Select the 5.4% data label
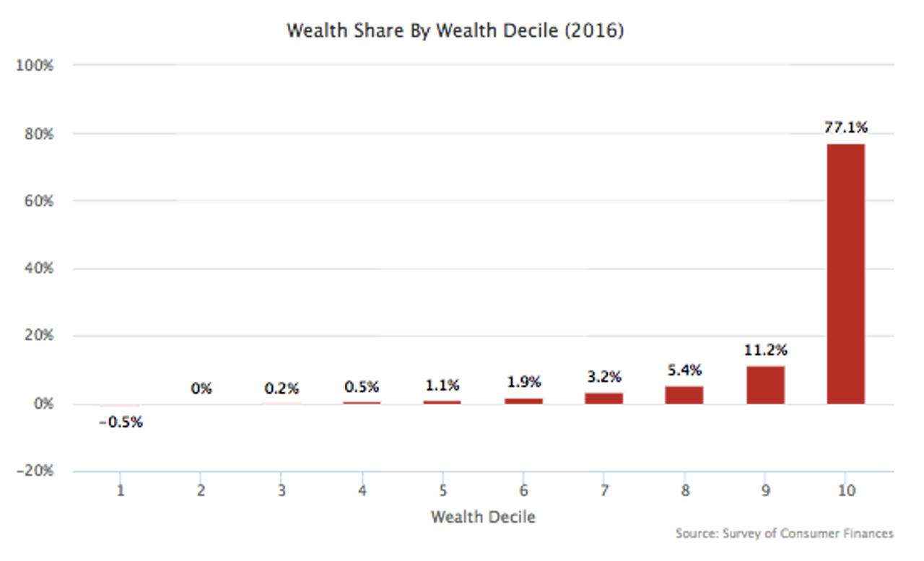The image size is (924, 561). click(684, 370)
